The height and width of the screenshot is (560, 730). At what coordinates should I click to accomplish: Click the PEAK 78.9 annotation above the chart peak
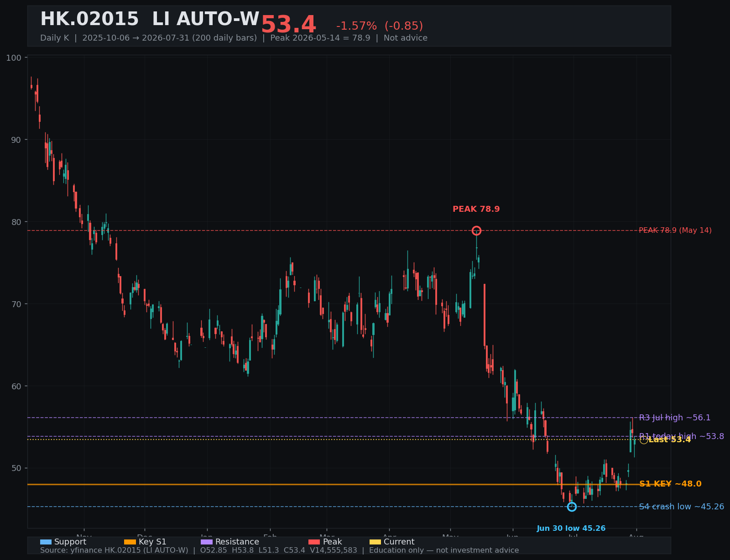point(476,209)
